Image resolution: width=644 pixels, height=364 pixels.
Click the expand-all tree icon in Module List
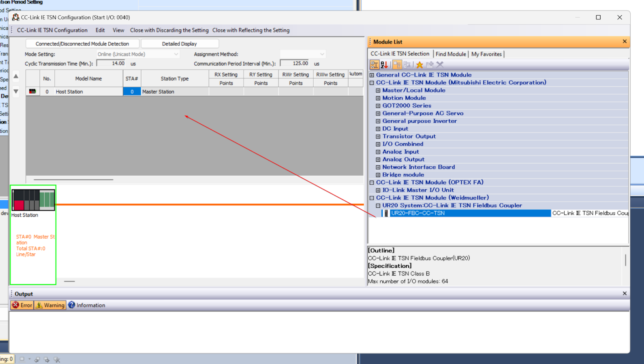(397, 65)
